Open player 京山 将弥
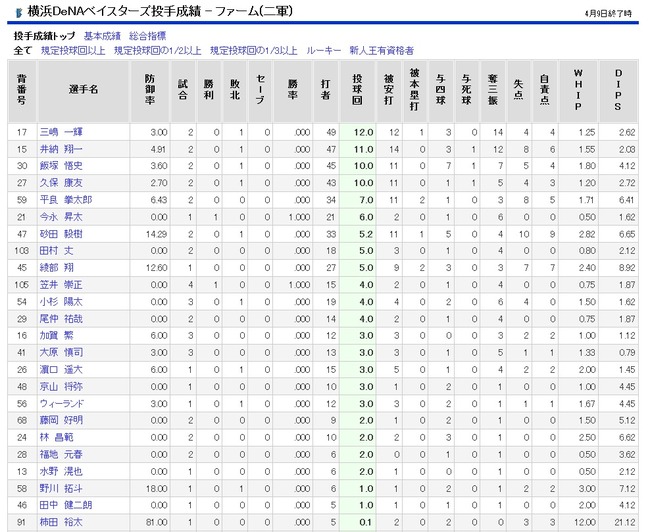Image resolution: width=650 pixels, height=532 pixels. click(x=61, y=387)
